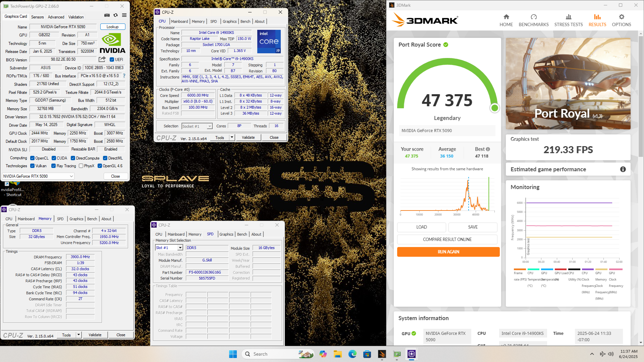Open 3DMark Options gear
644x362 pixels.
(622, 20)
